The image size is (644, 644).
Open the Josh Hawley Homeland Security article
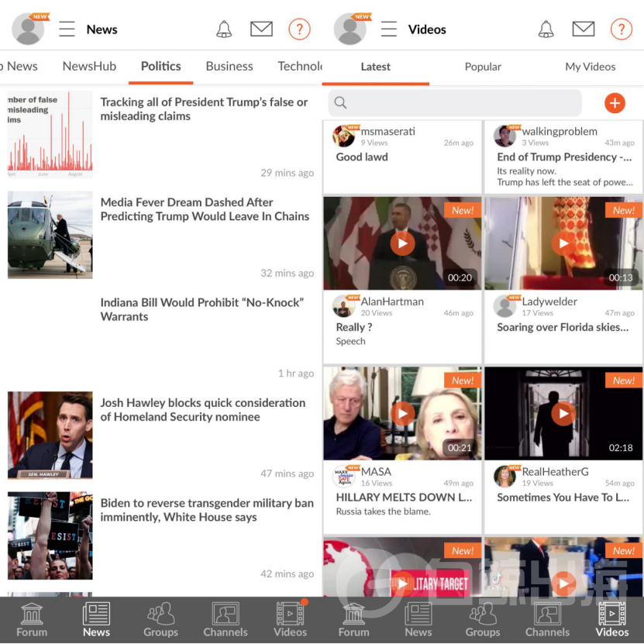coord(203,410)
